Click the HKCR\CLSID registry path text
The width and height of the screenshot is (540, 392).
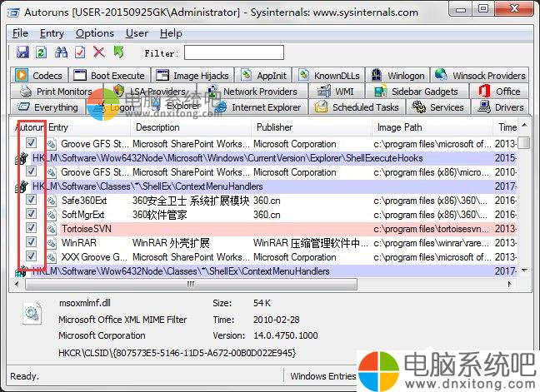coord(177,353)
